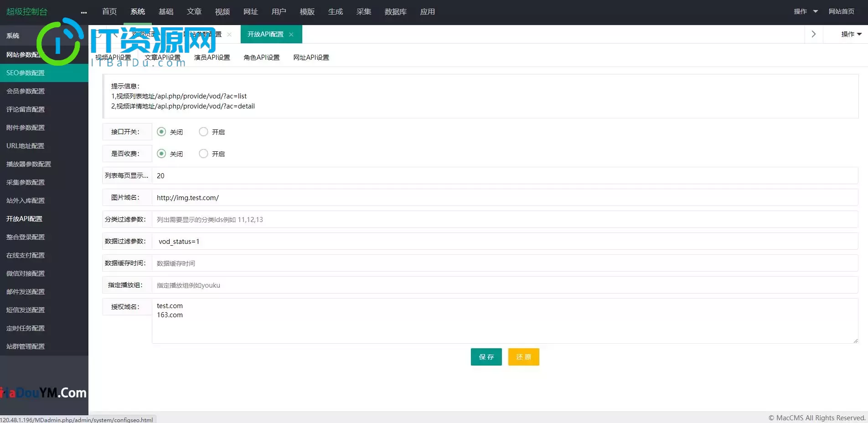Switch to 角色API设置 sub-tab
Image resolution: width=868 pixels, height=423 pixels.
(262, 57)
